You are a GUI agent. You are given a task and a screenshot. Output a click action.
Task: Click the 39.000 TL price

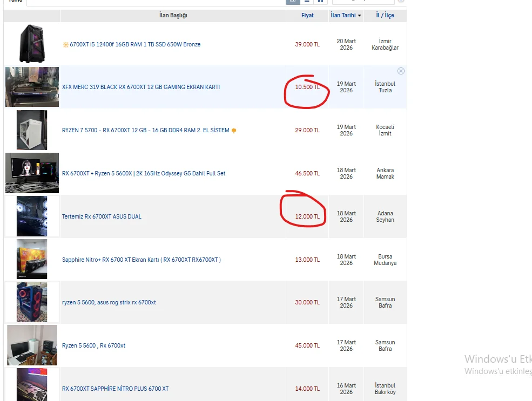(307, 44)
